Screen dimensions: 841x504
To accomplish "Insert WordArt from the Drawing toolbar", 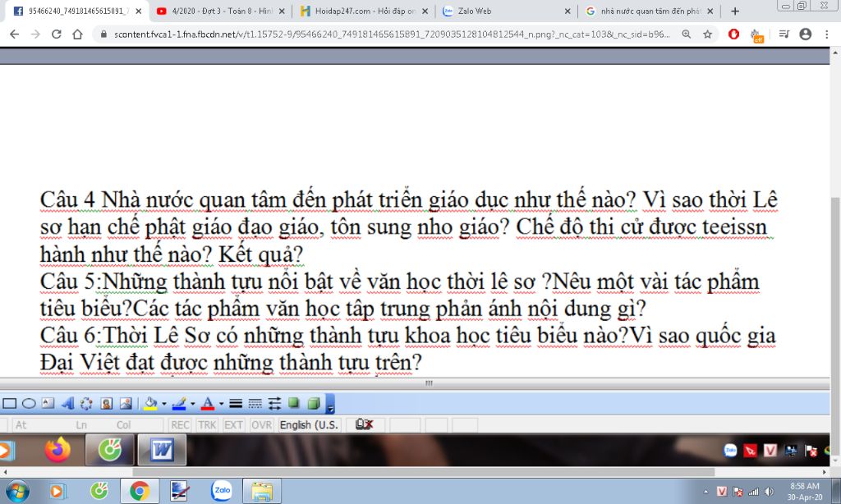I will pyautogui.click(x=67, y=403).
